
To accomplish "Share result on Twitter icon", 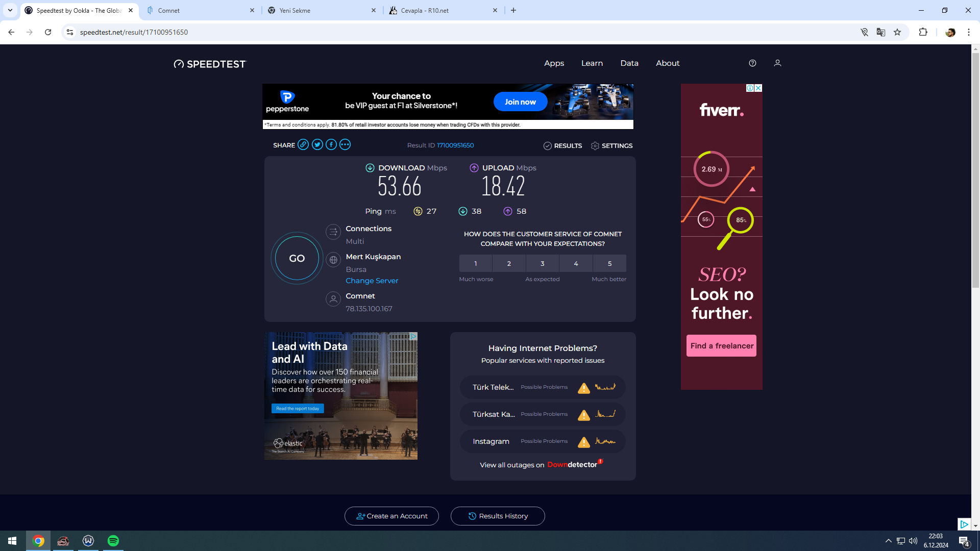I will 317,145.
